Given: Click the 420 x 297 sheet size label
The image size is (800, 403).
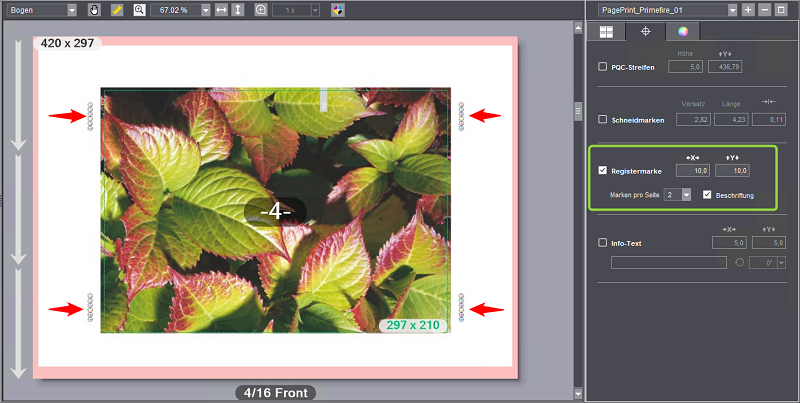Looking at the screenshot, I should coord(67,43).
